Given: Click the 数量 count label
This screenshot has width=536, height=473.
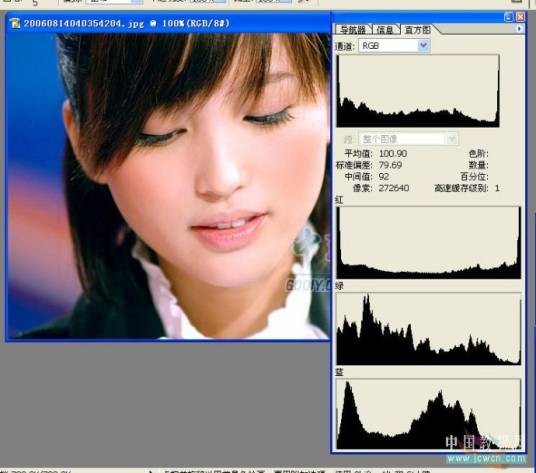Looking at the screenshot, I should tap(479, 165).
